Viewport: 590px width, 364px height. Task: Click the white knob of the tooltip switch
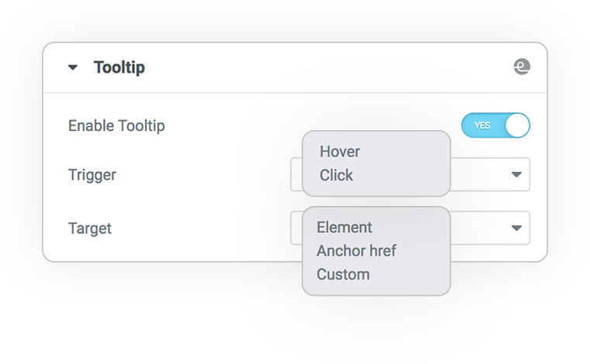point(517,125)
